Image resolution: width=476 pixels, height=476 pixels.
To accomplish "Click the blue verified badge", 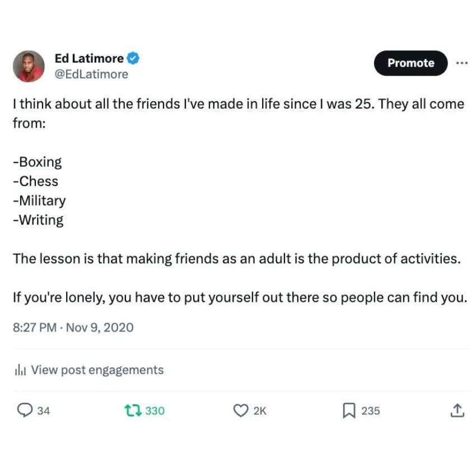I will click(133, 58).
